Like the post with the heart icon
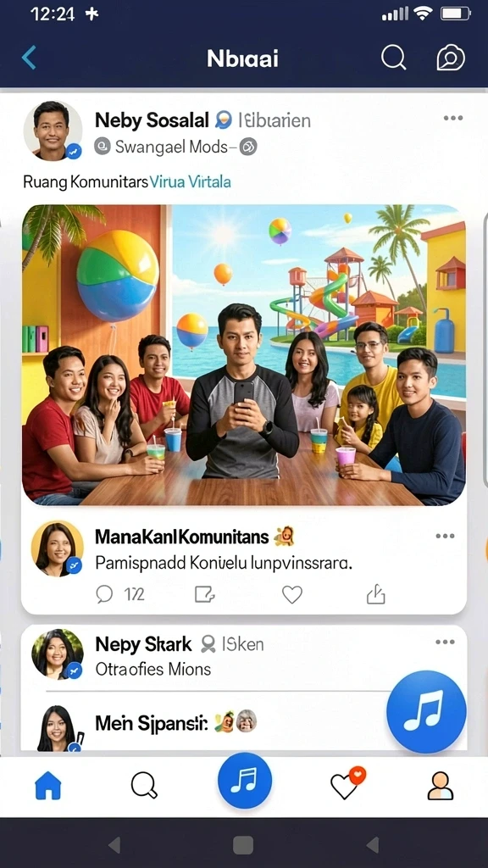This screenshot has width=488, height=868. [292, 594]
